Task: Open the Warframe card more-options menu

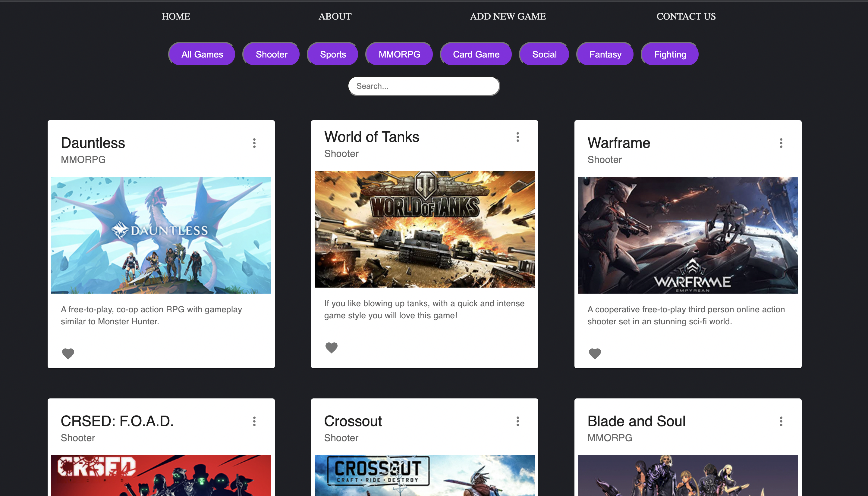Action: pos(781,143)
